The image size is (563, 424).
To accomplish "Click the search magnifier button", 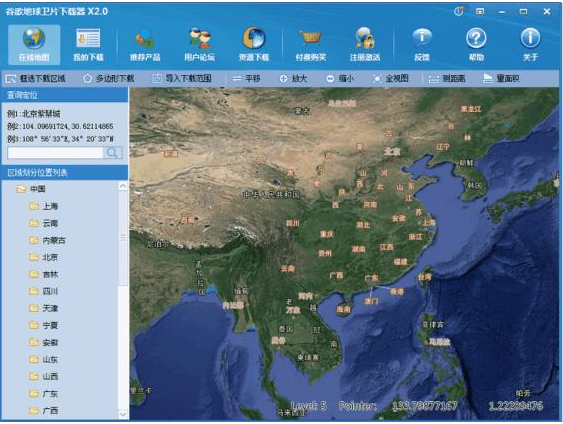I will pos(112,153).
